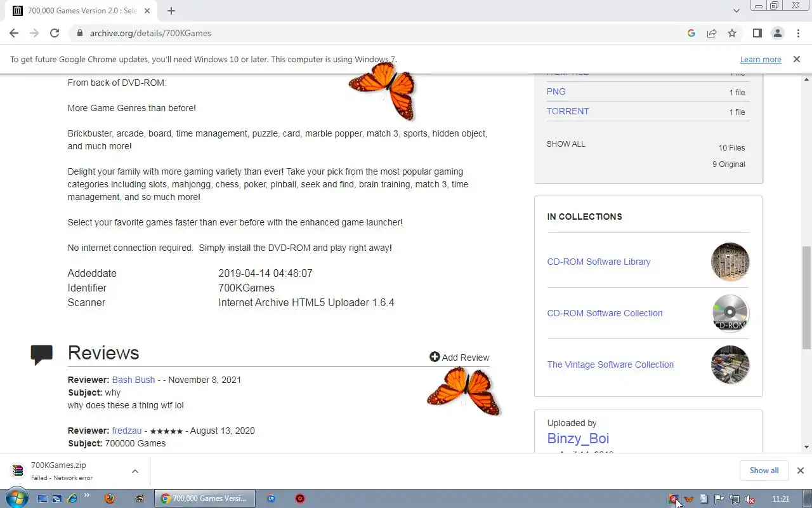Click the document icon in system tray

click(x=704, y=499)
